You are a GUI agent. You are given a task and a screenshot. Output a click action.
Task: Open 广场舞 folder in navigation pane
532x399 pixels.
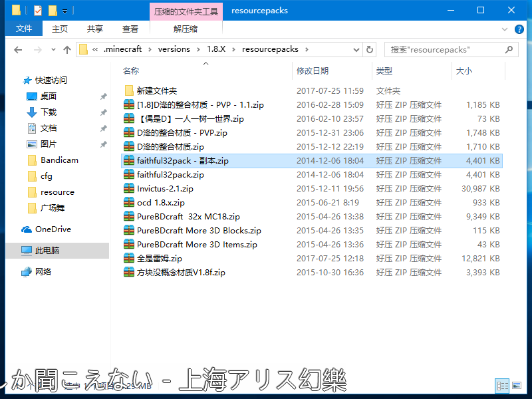(53, 208)
